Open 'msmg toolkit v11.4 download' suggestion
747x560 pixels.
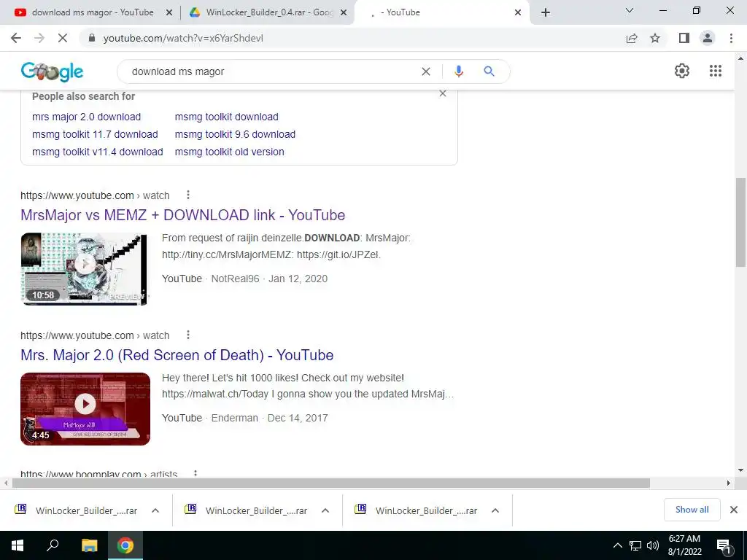point(97,152)
